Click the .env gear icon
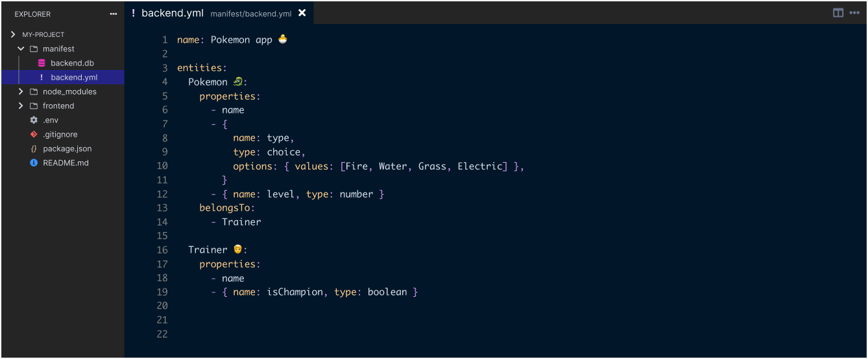Image resolution: width=868 pixels, height=359 pixels. click(34, 120)
